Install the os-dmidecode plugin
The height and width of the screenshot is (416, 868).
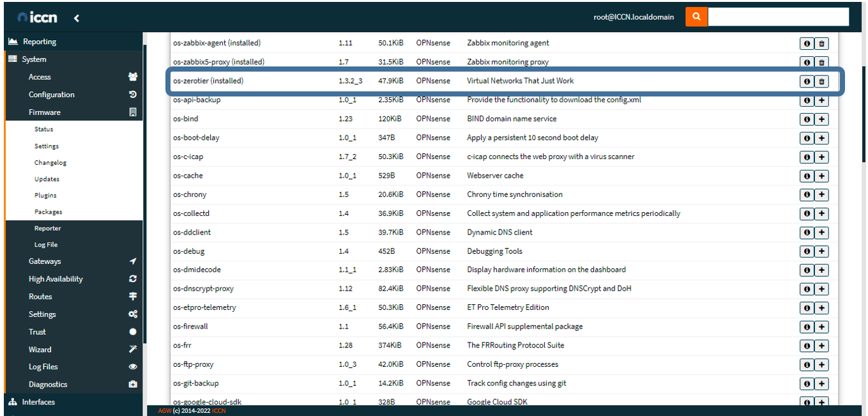click(822, 270)
